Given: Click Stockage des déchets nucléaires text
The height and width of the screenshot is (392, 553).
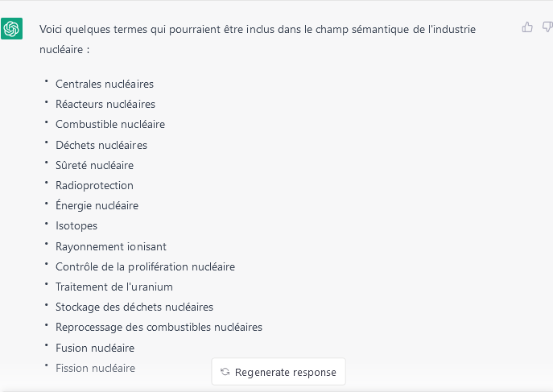Looking at the screenshot, I should (x=134, y=307).
